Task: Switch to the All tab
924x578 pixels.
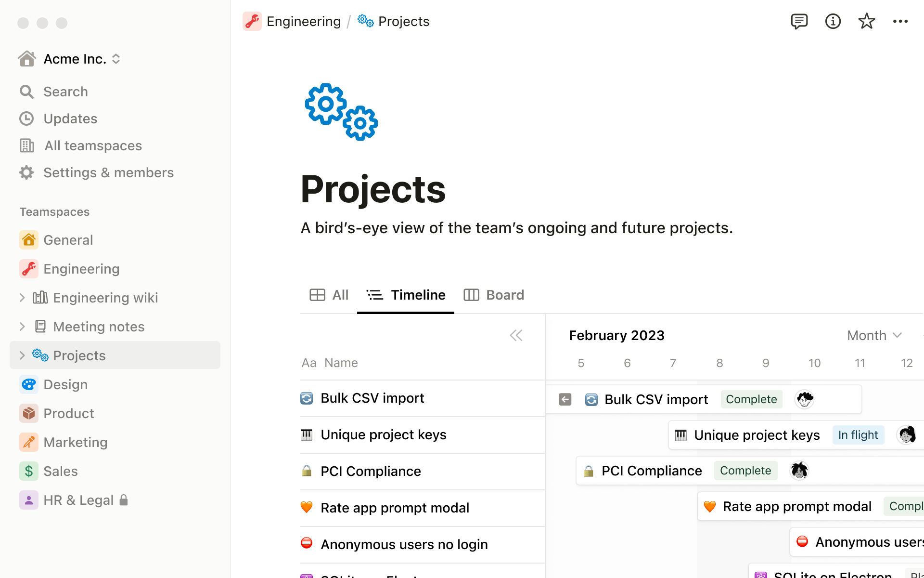Action: [329, 294]
